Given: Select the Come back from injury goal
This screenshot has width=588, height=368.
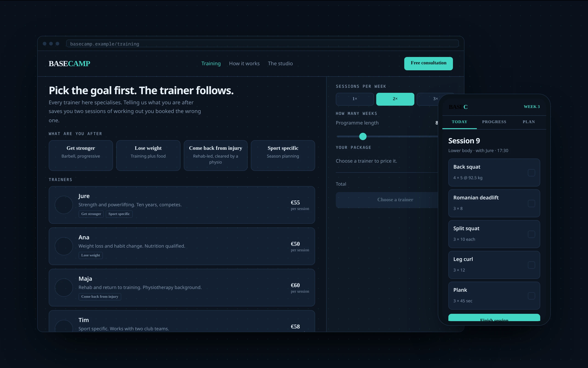Looking at the screenshot, I should (216, 155).
